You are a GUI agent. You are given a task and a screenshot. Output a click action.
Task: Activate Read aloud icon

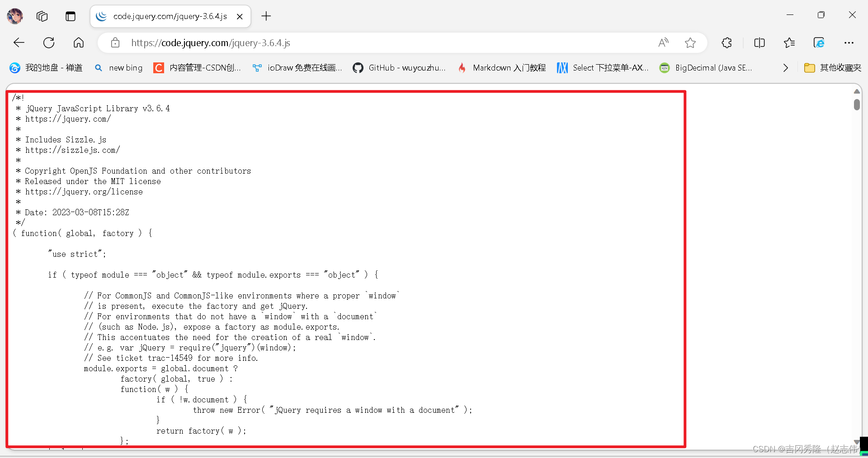(x=663, y=42)
